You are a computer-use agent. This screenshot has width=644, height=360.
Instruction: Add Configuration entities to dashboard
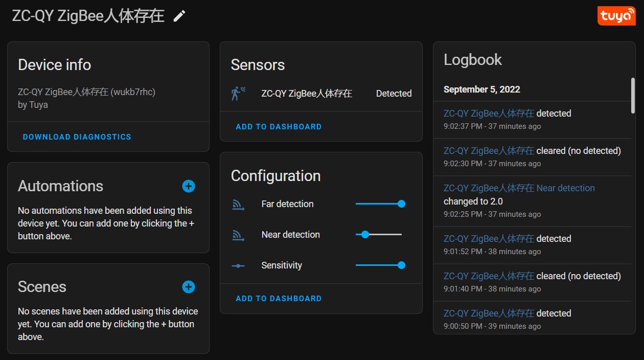[x=279, y=299]
